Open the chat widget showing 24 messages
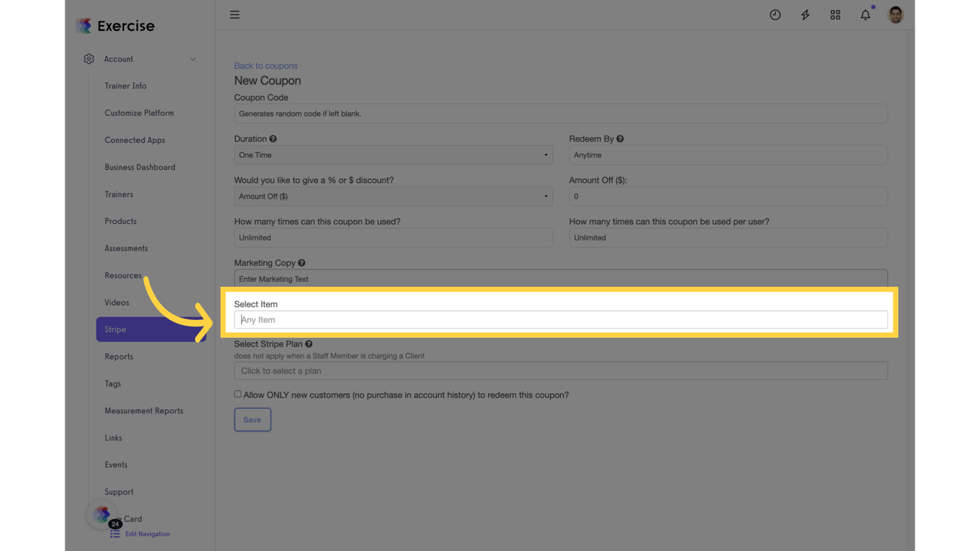 pyautogui.click(x=102, y=514)
